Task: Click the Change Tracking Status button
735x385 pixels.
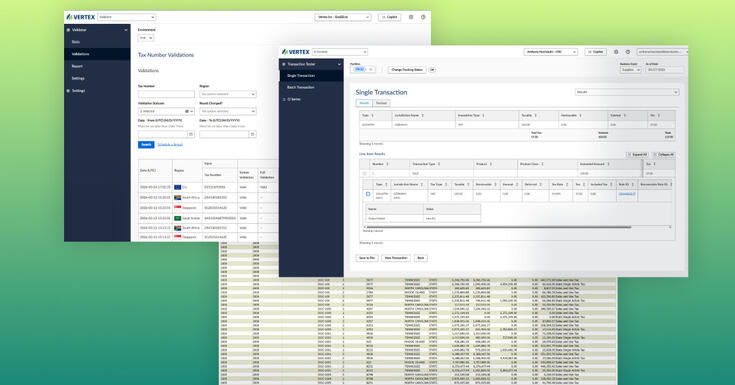Action: click(407, 70)
